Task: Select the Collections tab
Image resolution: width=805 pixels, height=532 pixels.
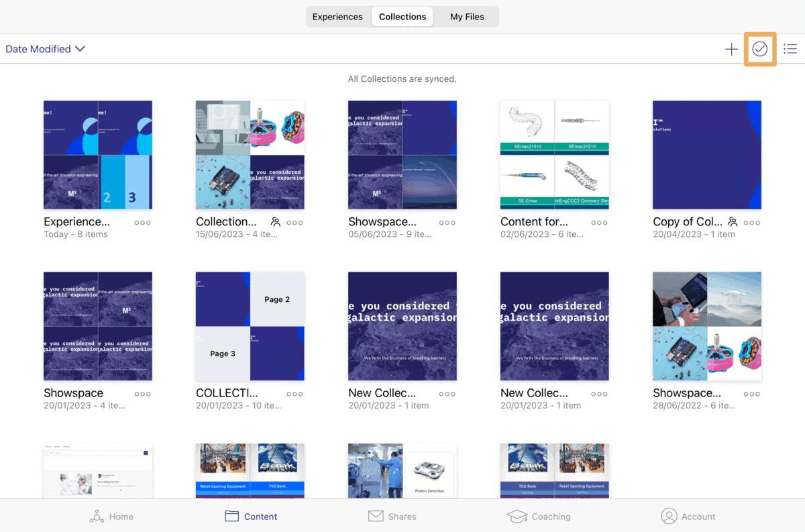Action: coord(402,17)
